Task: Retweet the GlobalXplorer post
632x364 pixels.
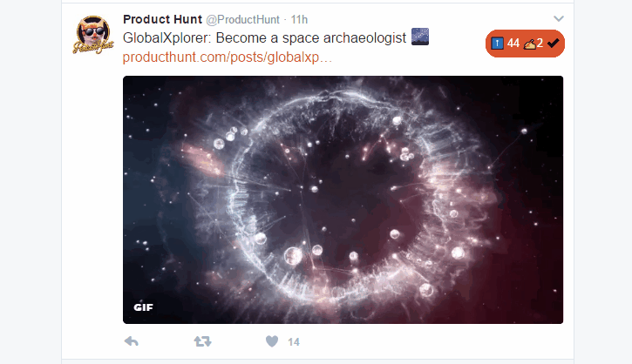Action: coord(202,341)
